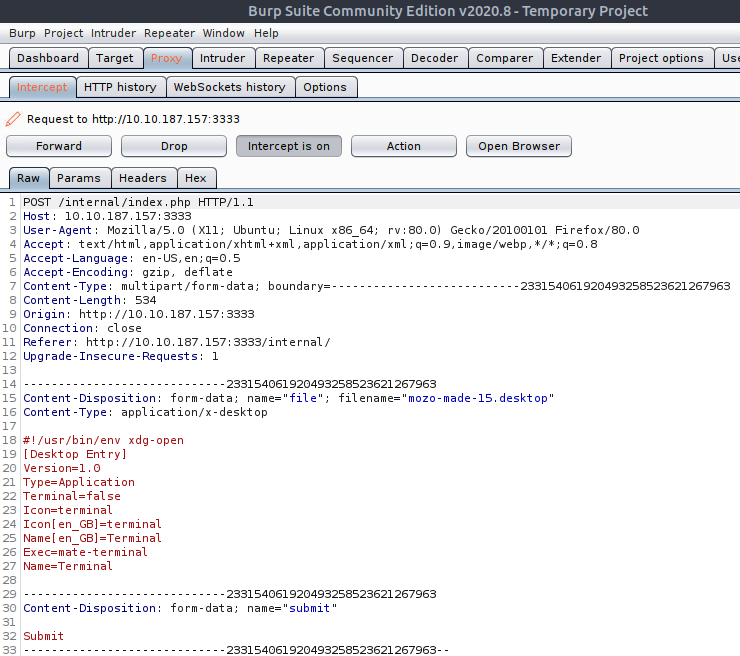Select the Intercept sub-tab
The height and width of the screenshot is (656, 740).
(42, 87)
